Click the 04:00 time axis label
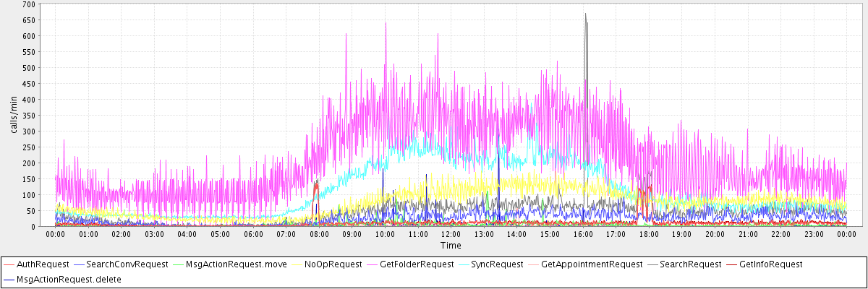This screenshot has height=289, width=868. [187, 234]
